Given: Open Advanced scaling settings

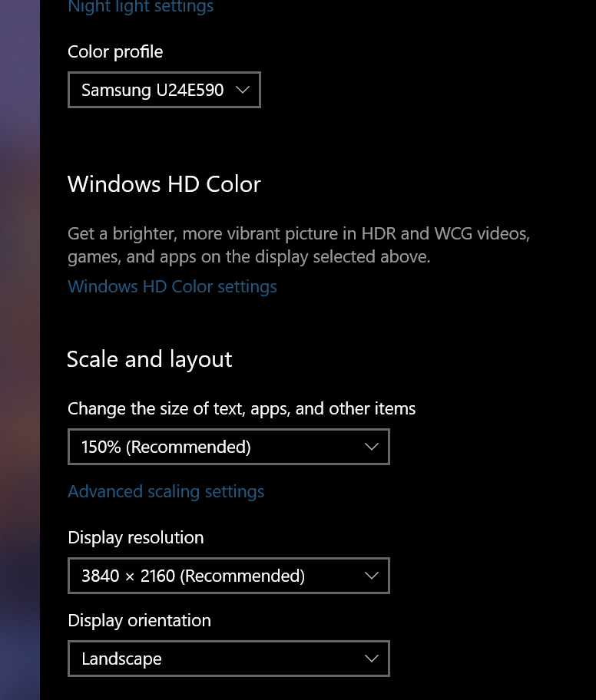Looking at the screenshot, I should coord(166,491).
